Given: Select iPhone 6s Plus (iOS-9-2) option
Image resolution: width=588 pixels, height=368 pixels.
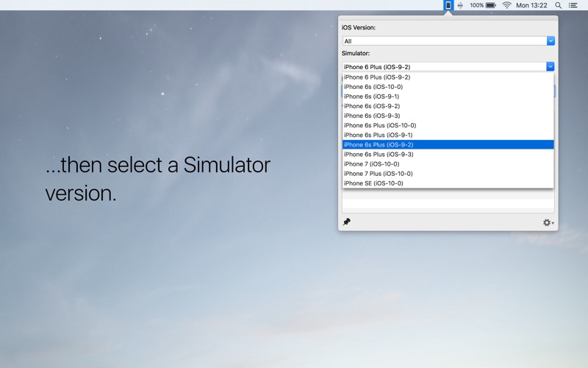Looking at the screenshot, I should click(447, 145).
